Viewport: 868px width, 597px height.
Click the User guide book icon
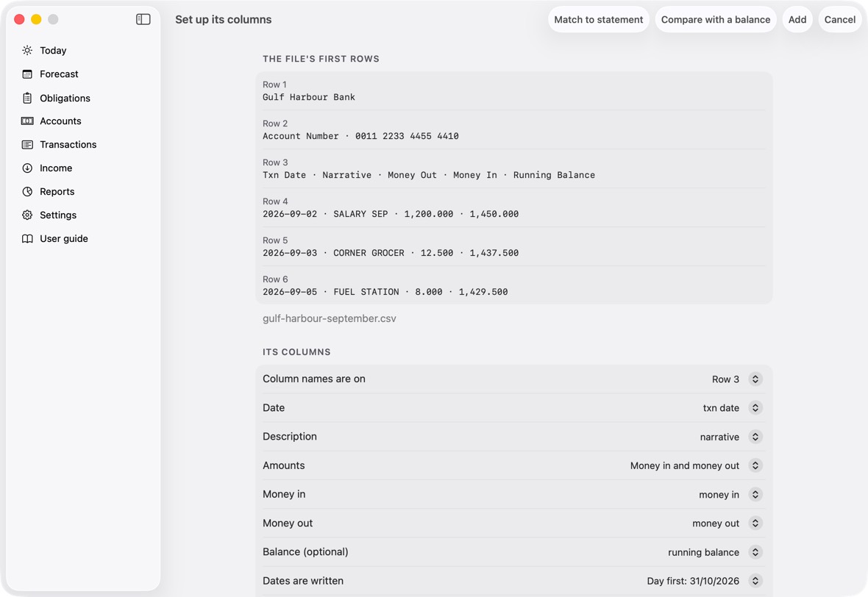coord(27,238)
